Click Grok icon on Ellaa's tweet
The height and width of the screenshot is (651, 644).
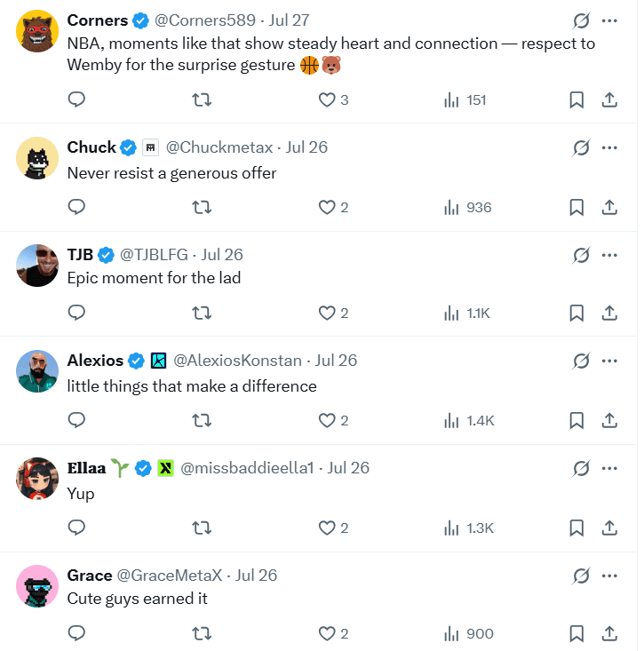click(581, 468)
